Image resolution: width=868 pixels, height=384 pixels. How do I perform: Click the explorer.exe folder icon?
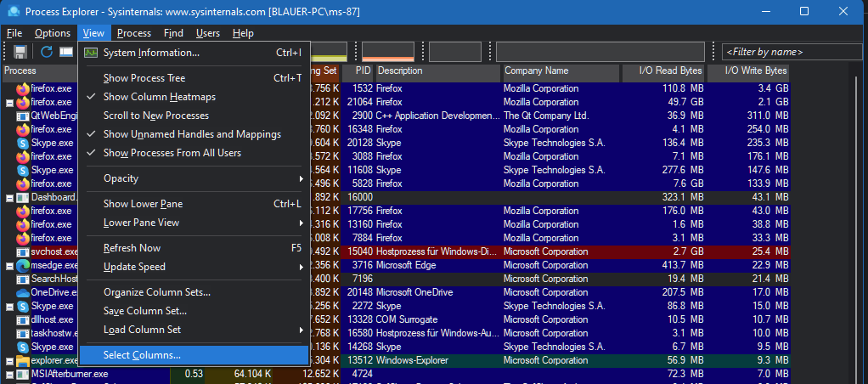[23, 361]
